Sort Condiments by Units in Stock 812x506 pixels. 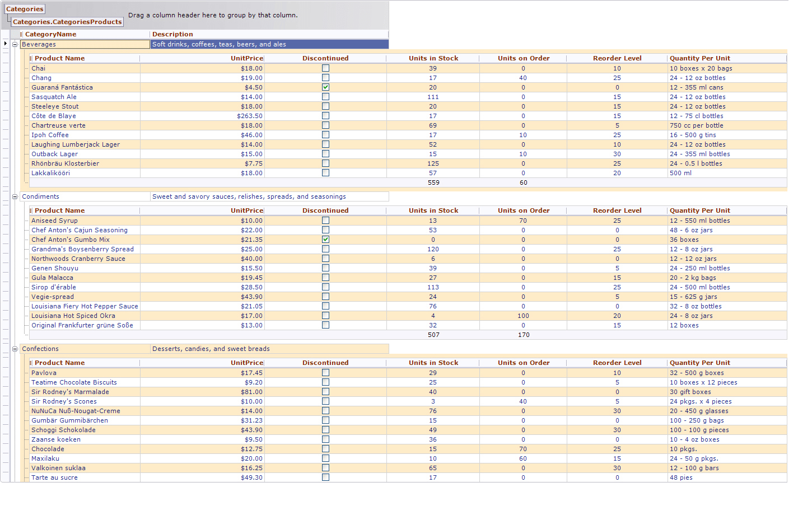[x=433, y=210]
